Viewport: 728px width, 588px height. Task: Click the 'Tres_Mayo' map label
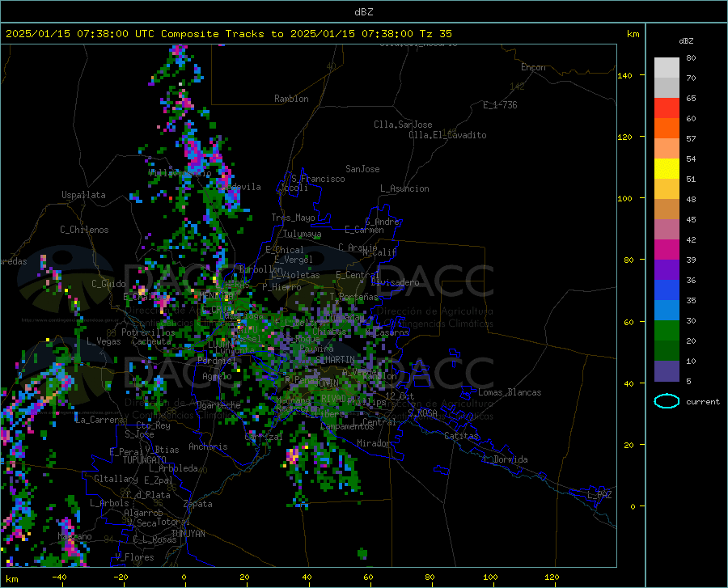tap(293, 218)
